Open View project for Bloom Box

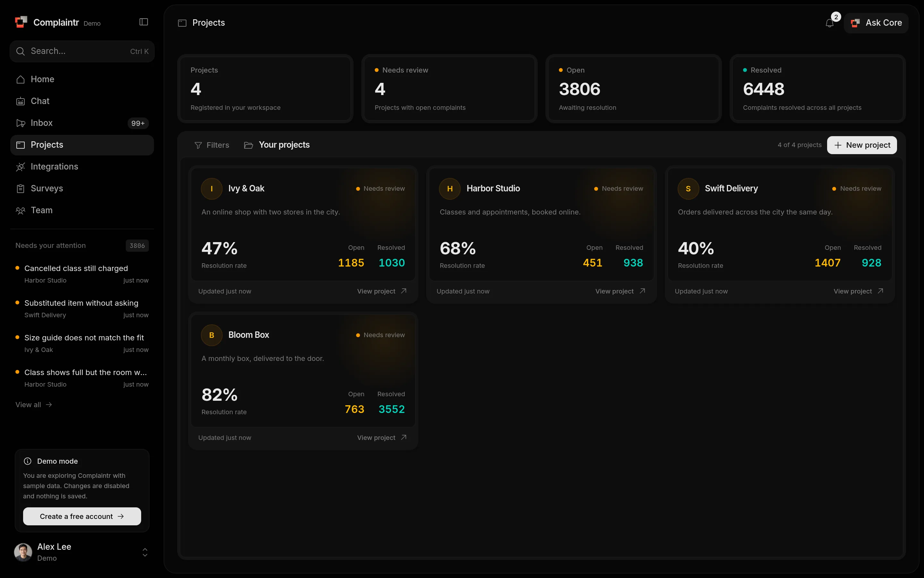tap(381, 438)
